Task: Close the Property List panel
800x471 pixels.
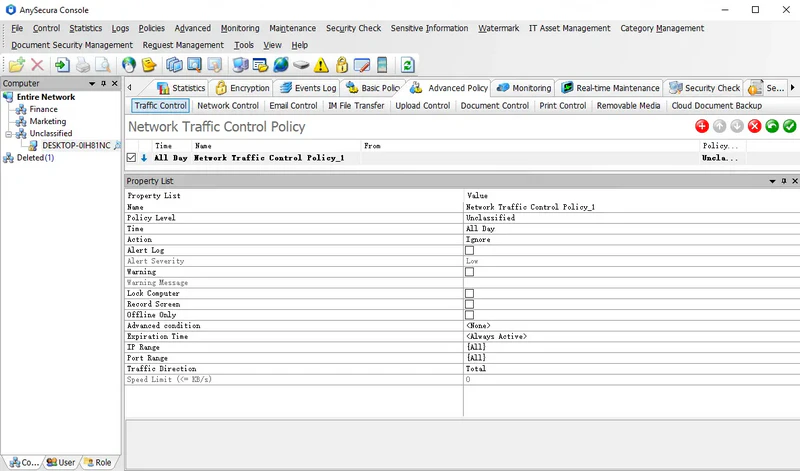Action: [794, 181]
